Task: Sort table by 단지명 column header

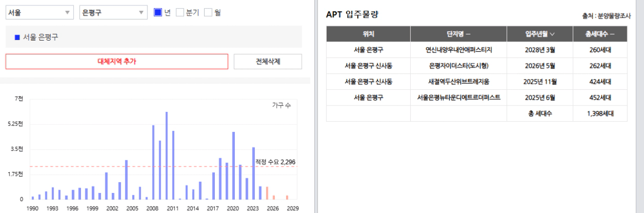Action: point(459,34)
